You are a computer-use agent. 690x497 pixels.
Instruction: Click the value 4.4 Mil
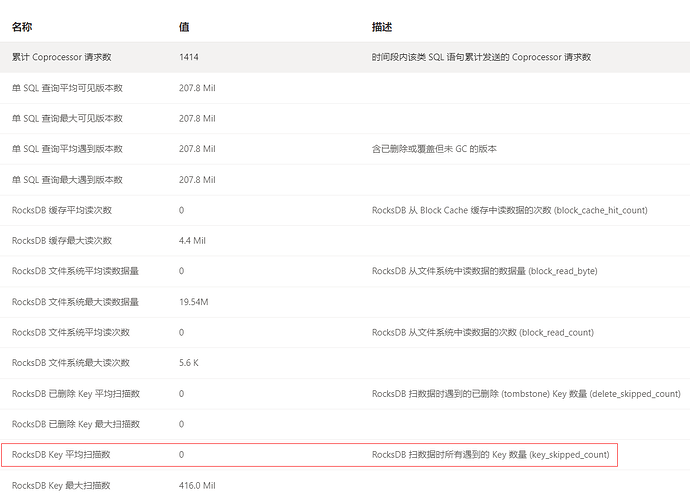tap(192, 240)
